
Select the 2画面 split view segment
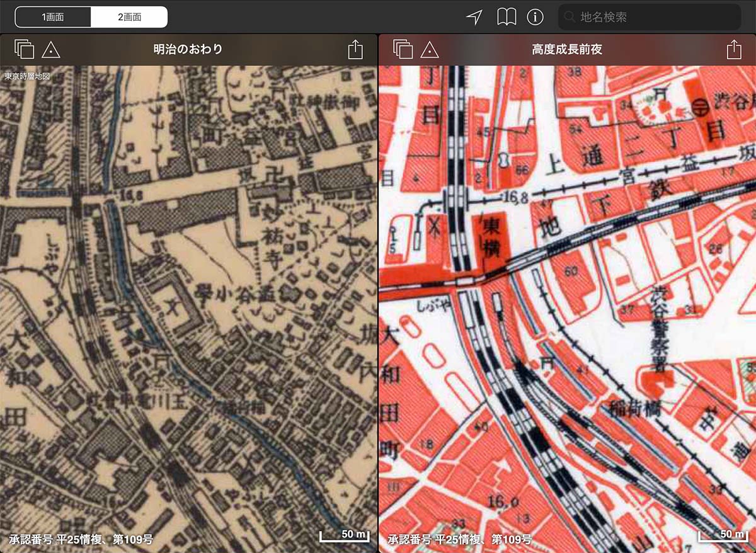tap(129, 17)
